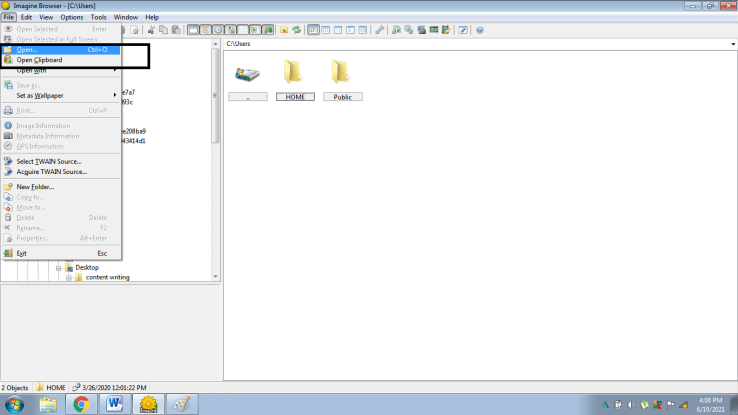738x415 pixels.
Task: Click the Open Clipboard menu icon
Action: (x=8, y=60)
